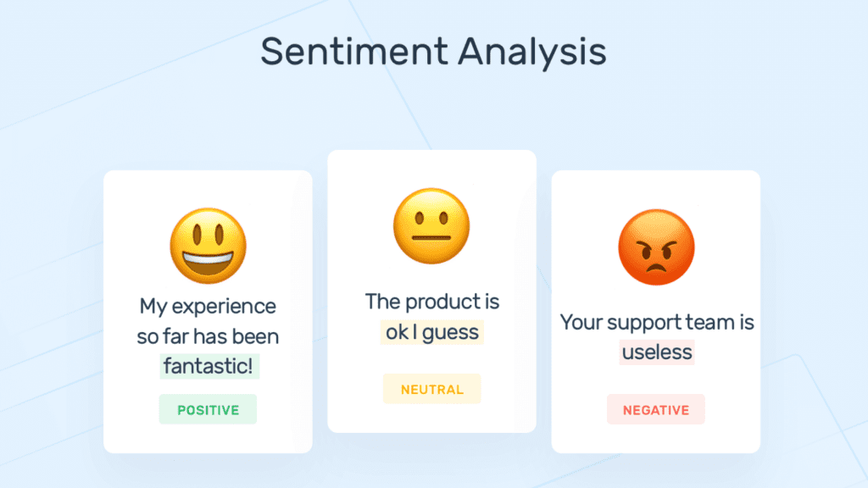This screenshot has width=868, height=488.
Task: Click the word "Sentiment" in the heading
Action: tap(353, 52)
